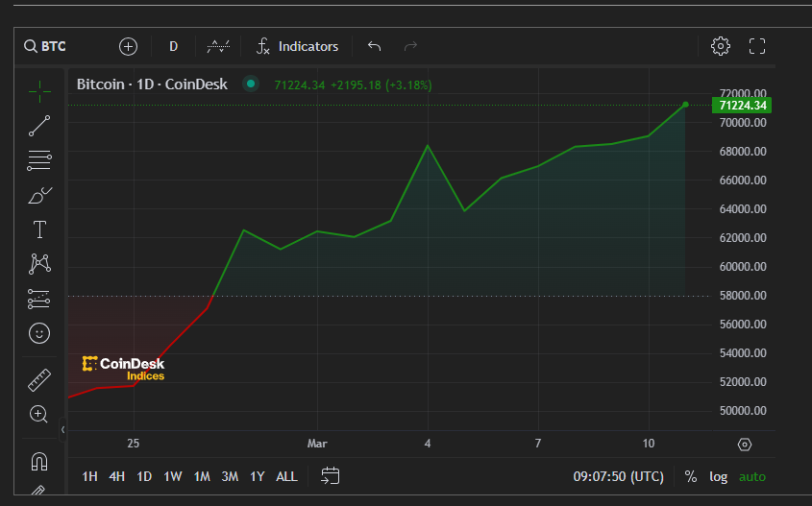
Task: Open the emoji icons tool
Action: tap(39, 333)
